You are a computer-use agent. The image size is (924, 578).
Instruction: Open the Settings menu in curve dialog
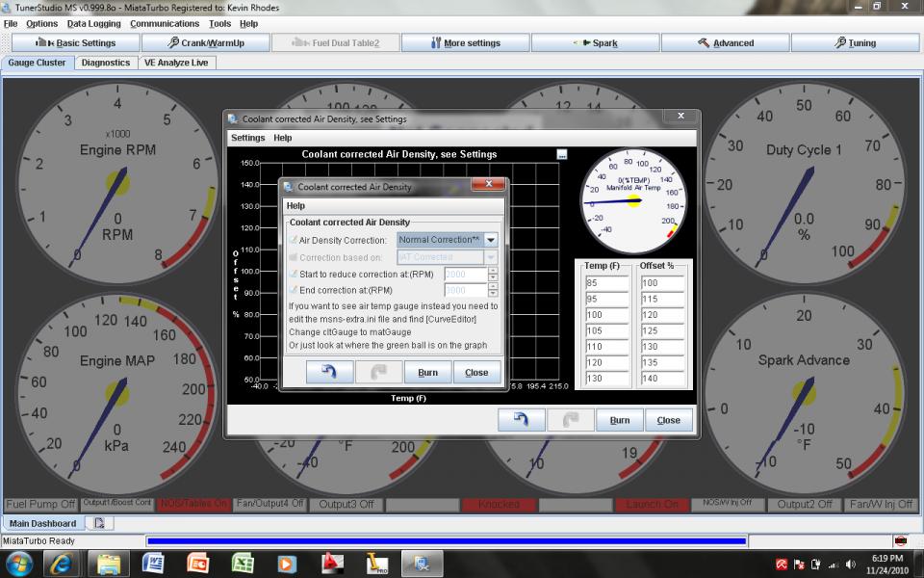tap(247, 138)
